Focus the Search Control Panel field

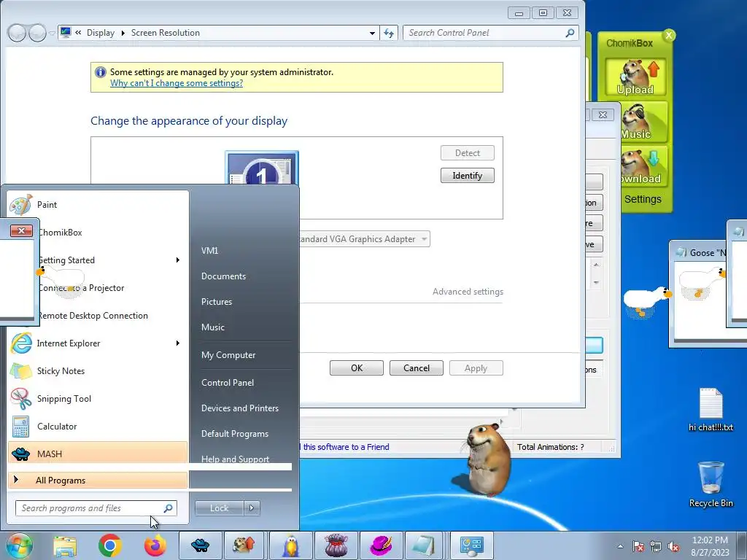490,33
